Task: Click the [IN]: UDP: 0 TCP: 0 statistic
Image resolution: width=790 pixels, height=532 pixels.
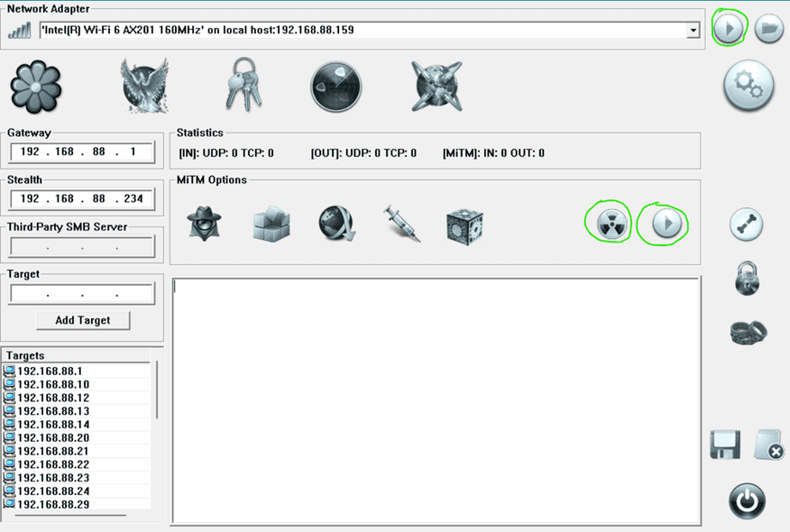Action: 226,153
